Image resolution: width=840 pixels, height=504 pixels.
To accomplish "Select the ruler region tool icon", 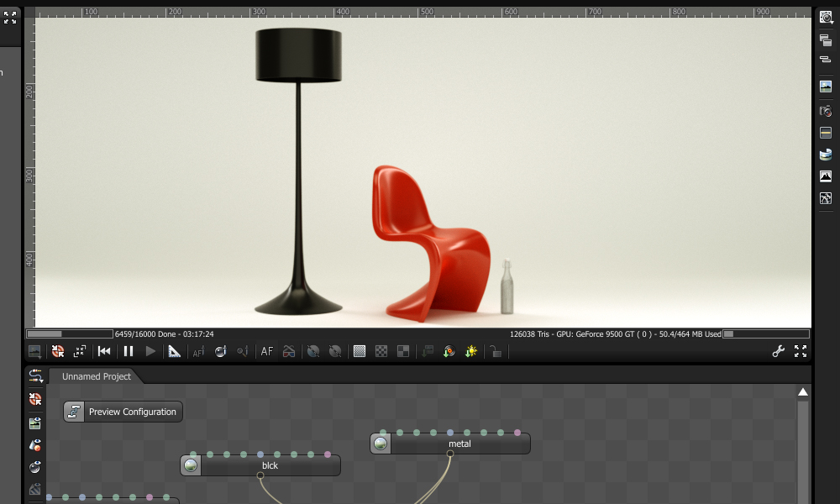I will (x=175, y=351).
